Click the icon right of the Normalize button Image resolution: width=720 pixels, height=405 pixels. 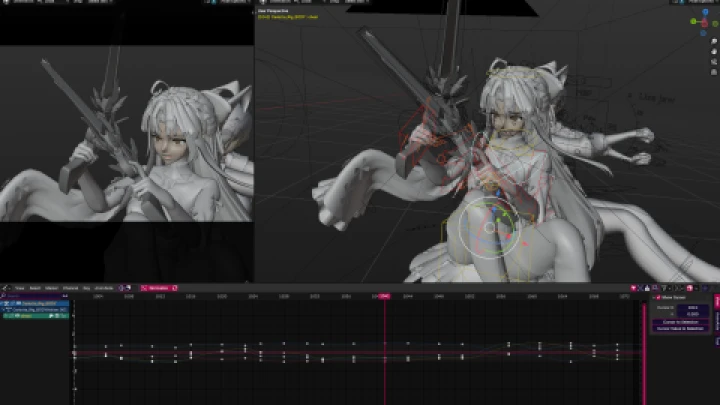coord(174,288)
